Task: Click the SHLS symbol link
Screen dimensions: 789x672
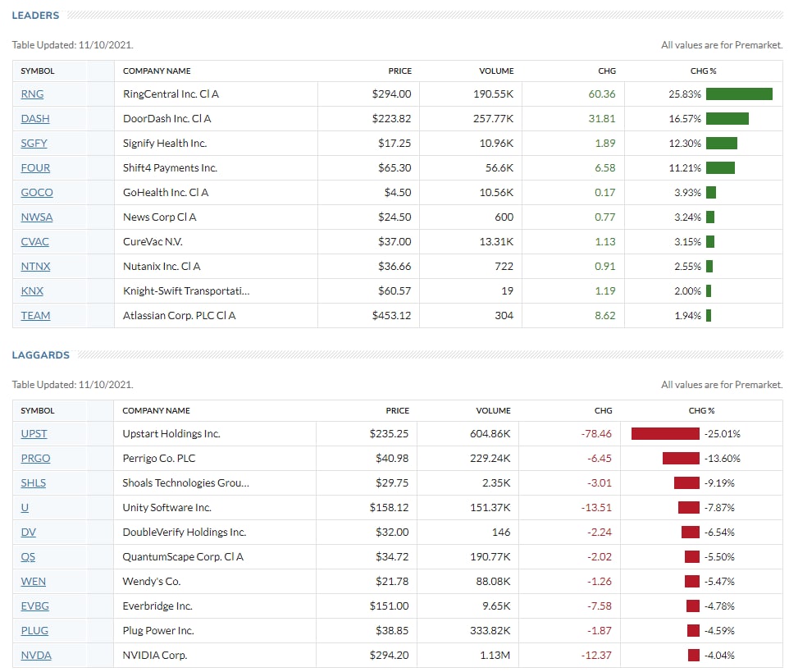Action: 33,483
